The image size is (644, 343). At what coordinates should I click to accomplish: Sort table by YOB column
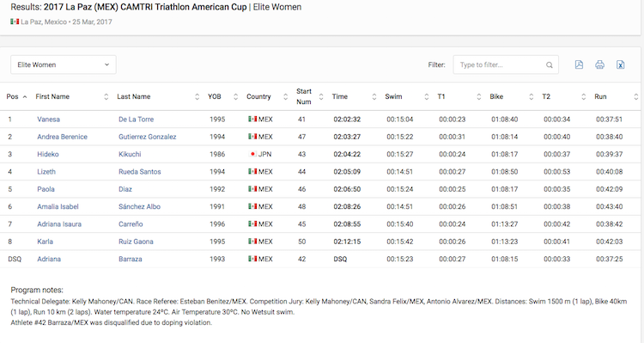point(222,96)
